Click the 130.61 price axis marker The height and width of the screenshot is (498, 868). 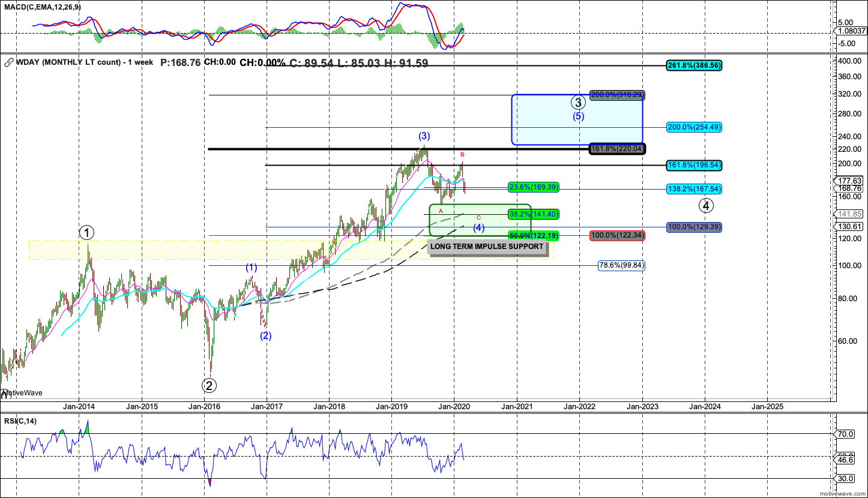point(851,226)
